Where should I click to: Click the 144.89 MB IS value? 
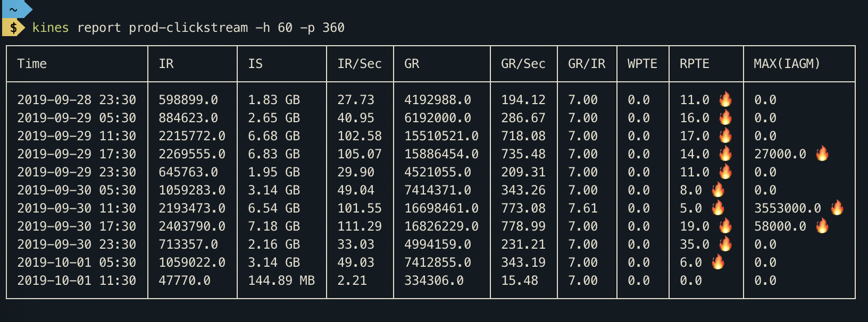[281, 280]
